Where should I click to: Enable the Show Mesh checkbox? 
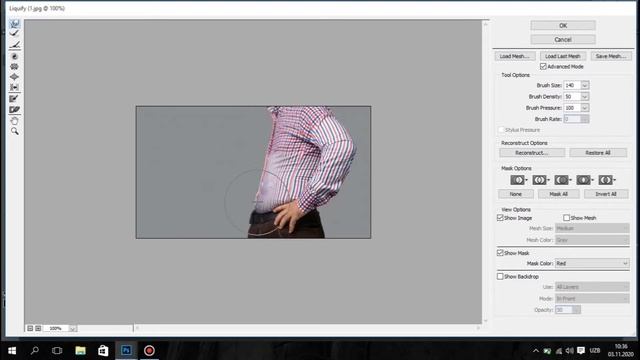coord(567,218)
